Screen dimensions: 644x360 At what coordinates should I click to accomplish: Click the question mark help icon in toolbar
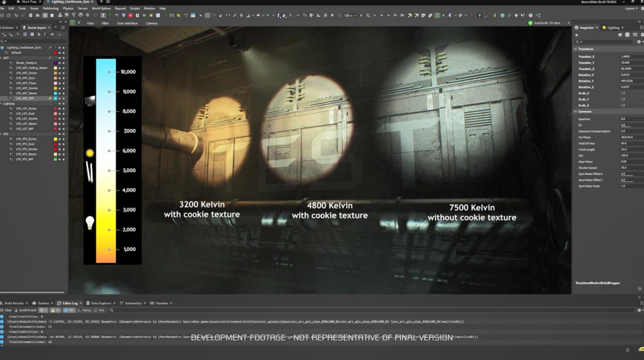[531, 15]
